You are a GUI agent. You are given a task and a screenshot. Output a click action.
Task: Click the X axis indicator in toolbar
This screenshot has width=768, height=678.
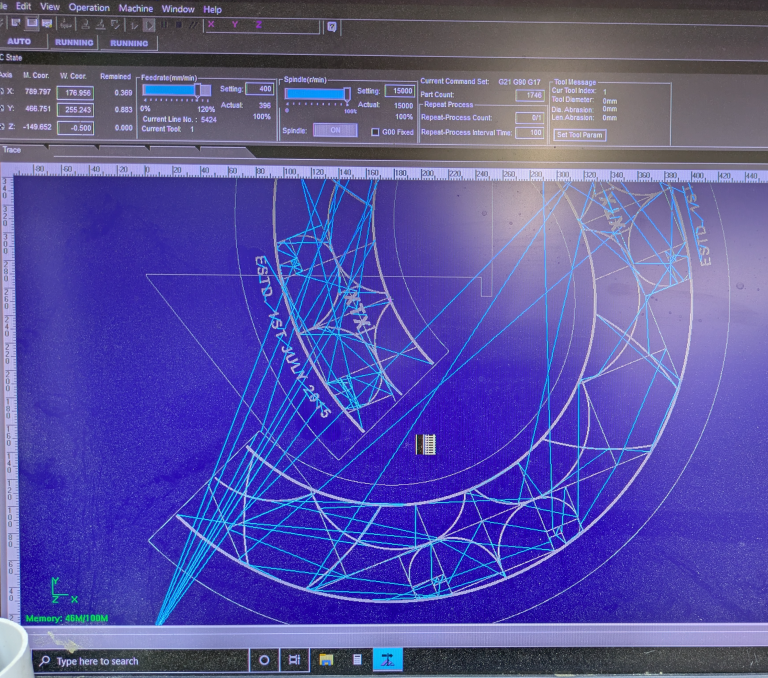coord(211,24)
